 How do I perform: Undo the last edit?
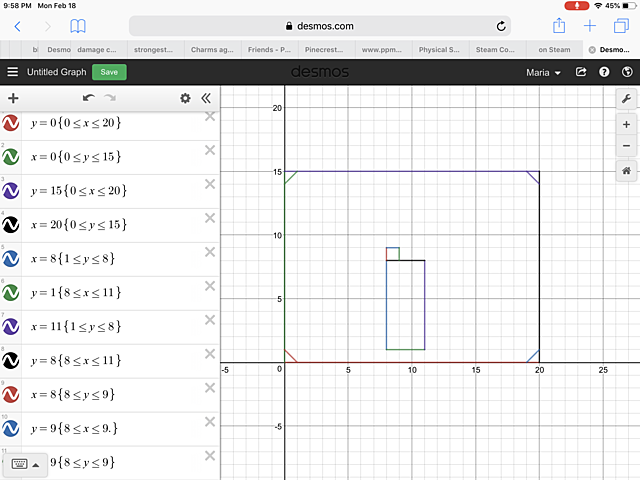click(x=89, y=98)
